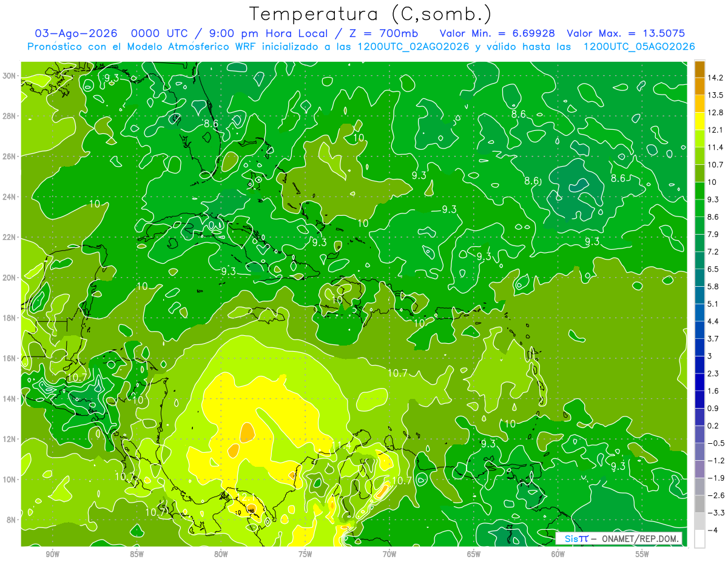The image size is (728, 562).
Task: Click the latitude axis label "20N"
Action: (10, 278)
